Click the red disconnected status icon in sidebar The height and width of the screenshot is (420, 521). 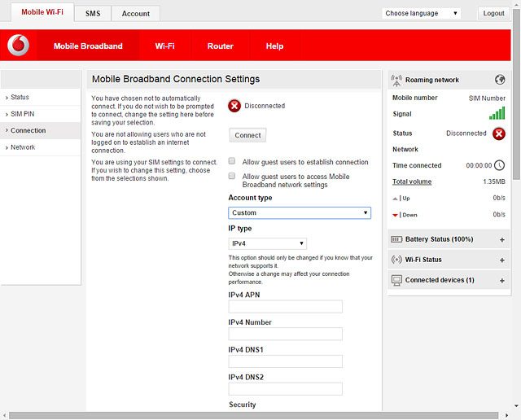(x=499, y=133)
